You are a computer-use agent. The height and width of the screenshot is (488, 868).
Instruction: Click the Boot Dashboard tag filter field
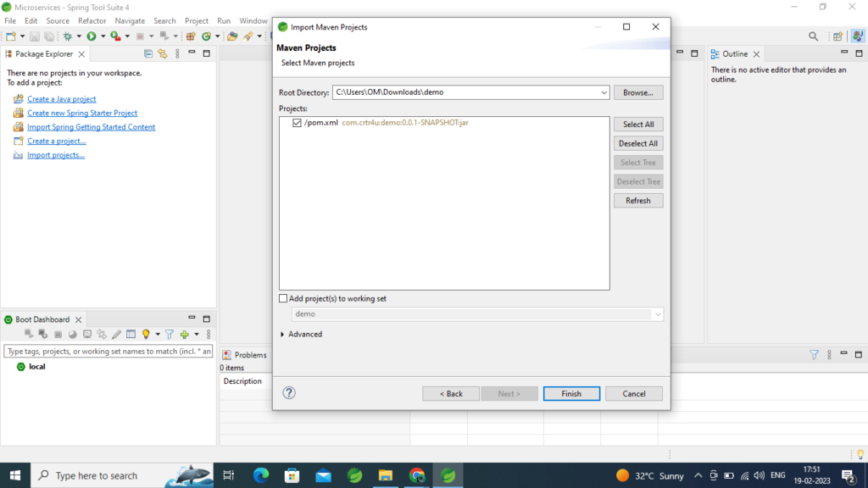pyautogui.click(x=108, y=352)
